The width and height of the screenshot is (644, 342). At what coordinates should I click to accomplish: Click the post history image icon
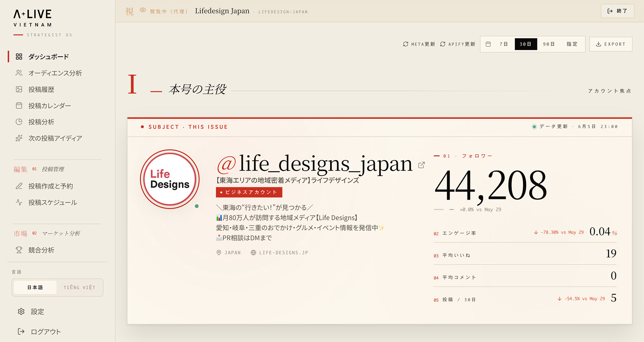[19, 89]
